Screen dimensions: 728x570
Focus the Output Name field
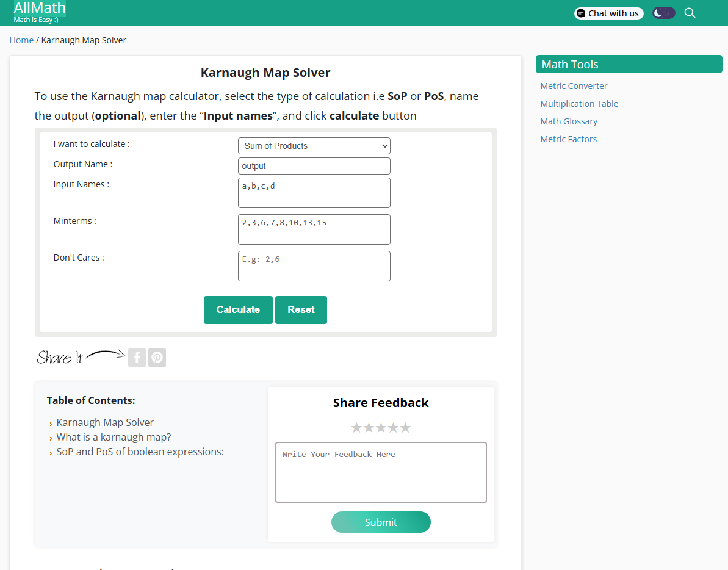point(314,166)
